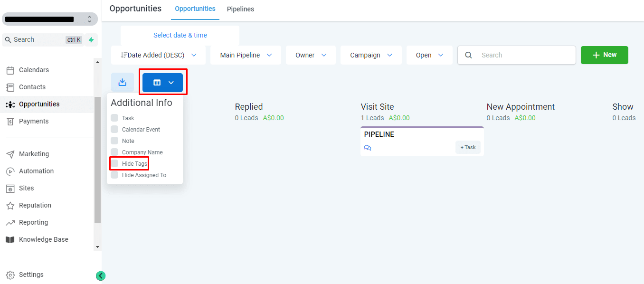
Task: Expand the Main Pipeline dropdown
Action: (246, 55)
